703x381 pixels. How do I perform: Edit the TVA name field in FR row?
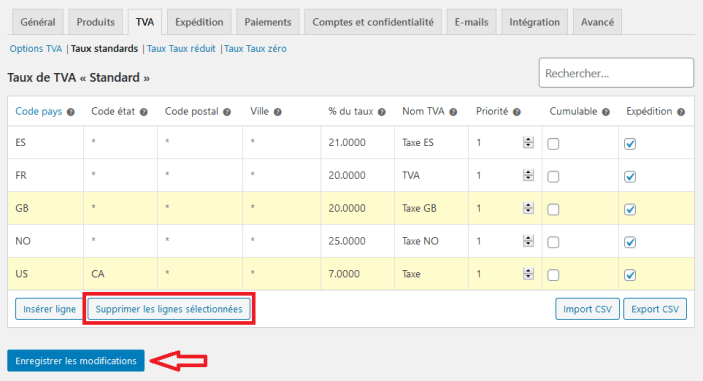(431, 175)
